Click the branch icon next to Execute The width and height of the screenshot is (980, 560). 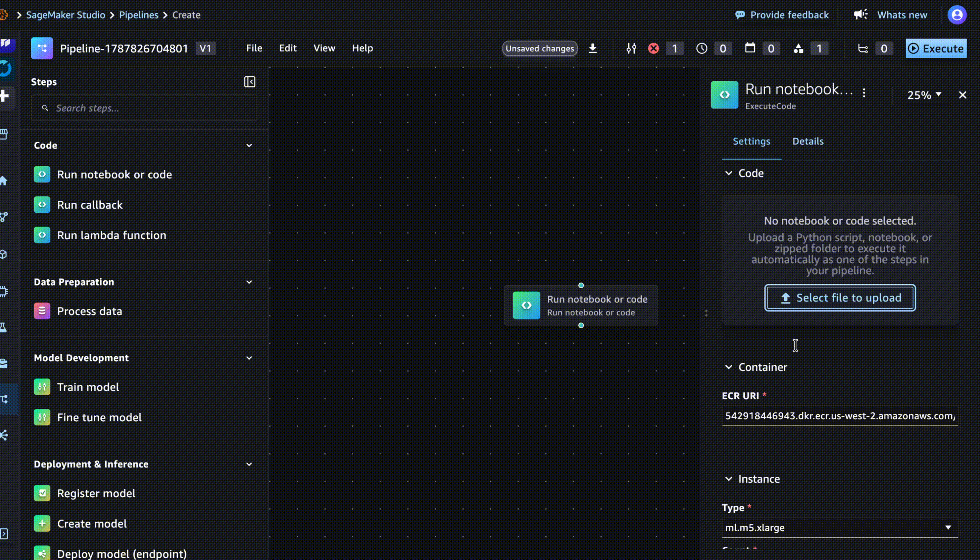coord(863,48)
